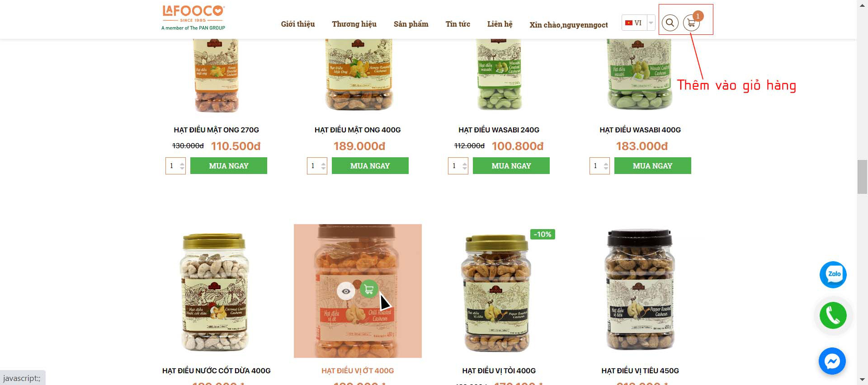The width and height of the screenshot is (868, 385).
Task: Click the green phone call icon
Action: (833, 315)
